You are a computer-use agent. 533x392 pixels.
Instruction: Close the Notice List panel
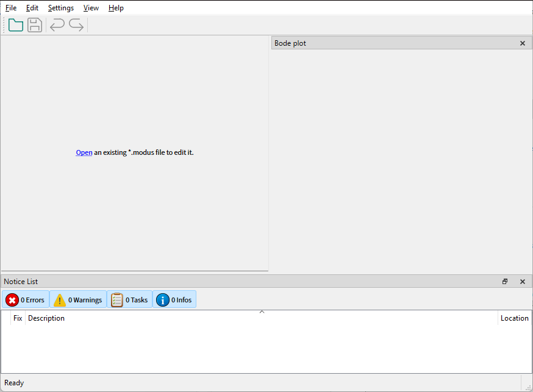pos(522,282)
